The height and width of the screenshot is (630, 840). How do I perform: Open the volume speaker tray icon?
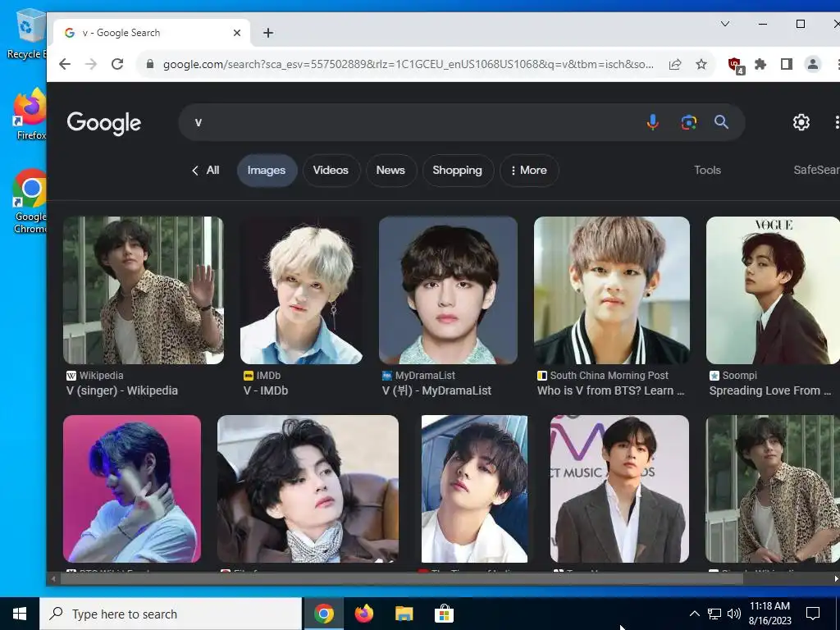point(734,614)
